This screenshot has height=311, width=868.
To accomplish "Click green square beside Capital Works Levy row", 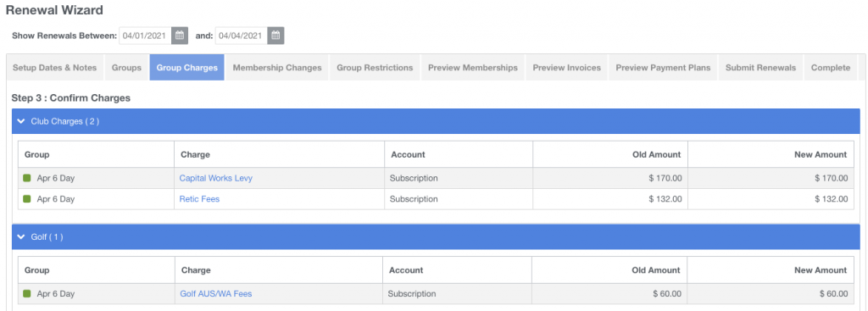I will [26, 178].
